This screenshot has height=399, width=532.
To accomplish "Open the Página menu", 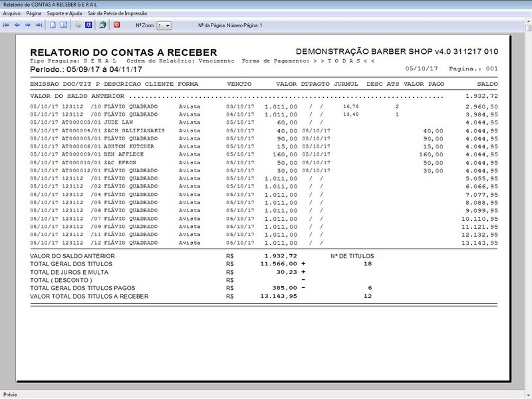I will click(34, 13).
